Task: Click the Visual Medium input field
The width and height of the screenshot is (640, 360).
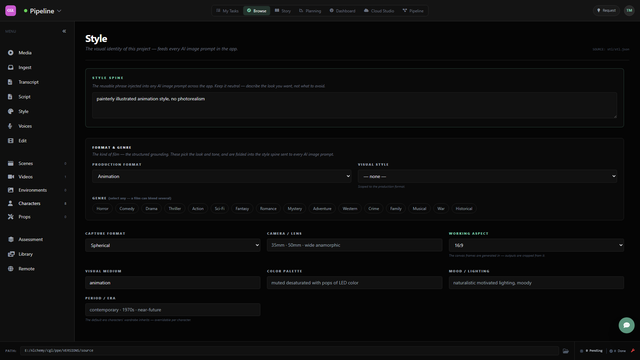Action: 173,283
